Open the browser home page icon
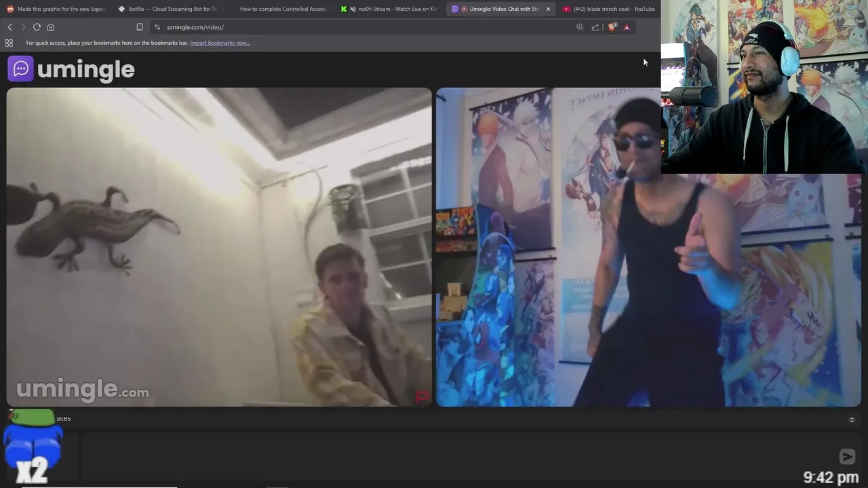The width and height of the screenshot is (868, 488). point(50,27)
